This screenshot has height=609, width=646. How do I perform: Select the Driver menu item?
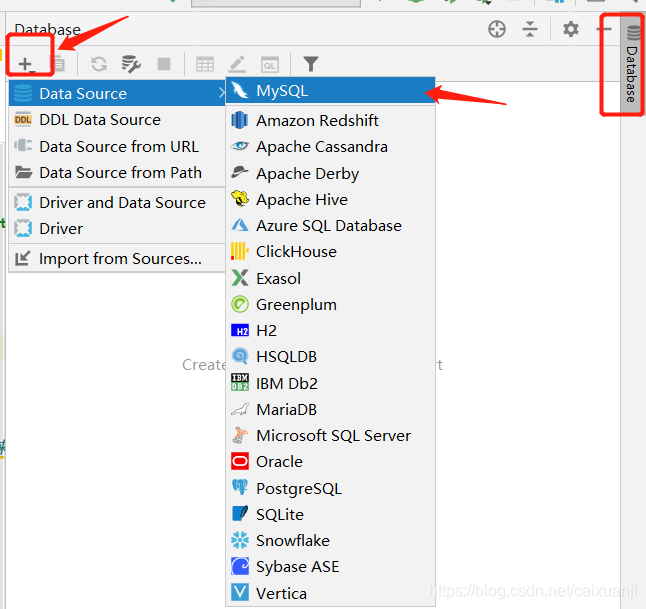pos(117,228)
